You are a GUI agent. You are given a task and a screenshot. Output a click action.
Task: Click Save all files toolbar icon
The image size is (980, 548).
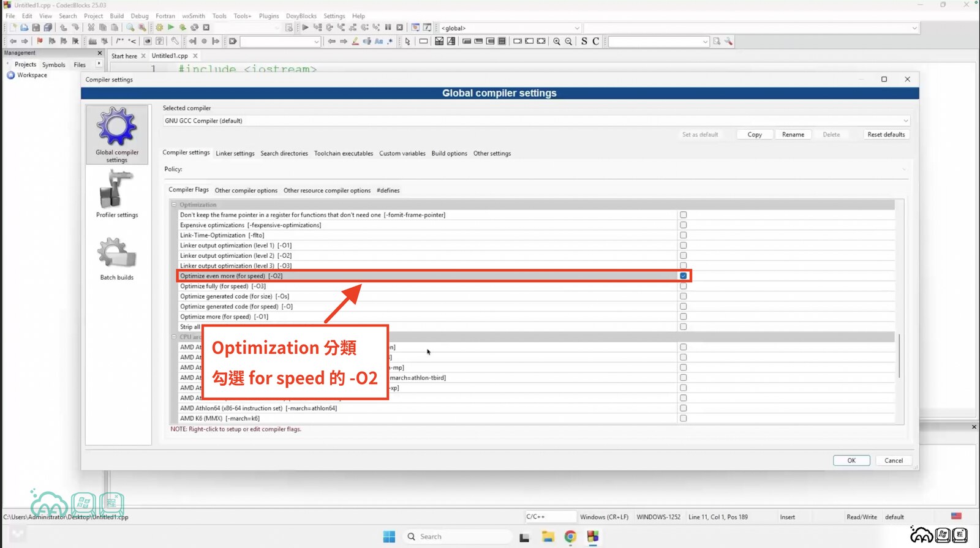48,28
